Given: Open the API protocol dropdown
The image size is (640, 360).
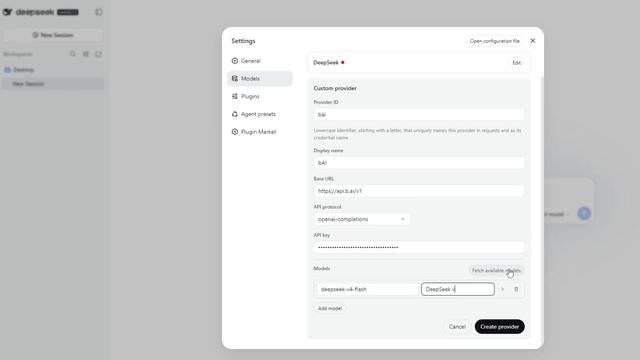Looking at the screenshot, I should click(x=361, y=219).
